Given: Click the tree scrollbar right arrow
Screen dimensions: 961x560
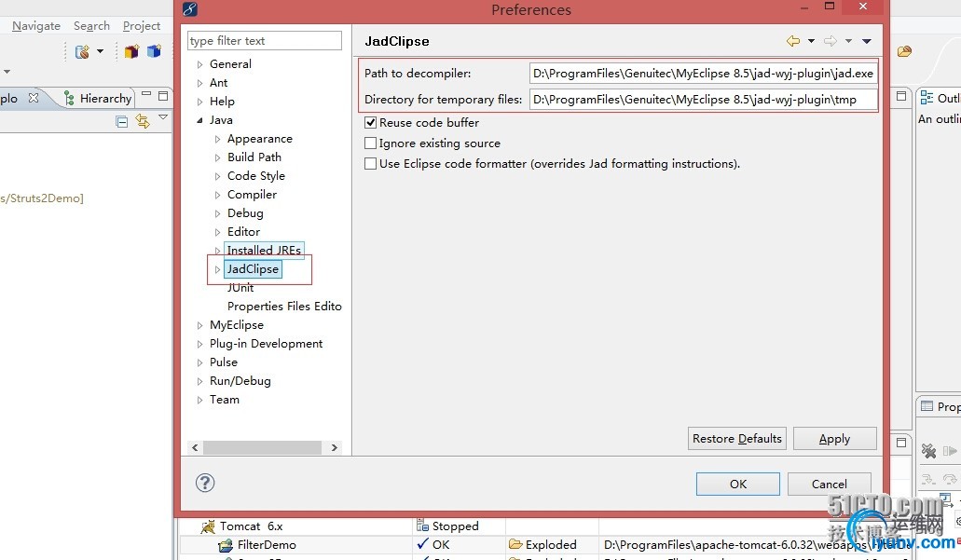Looking at the screenshot, I should [334, 448].
